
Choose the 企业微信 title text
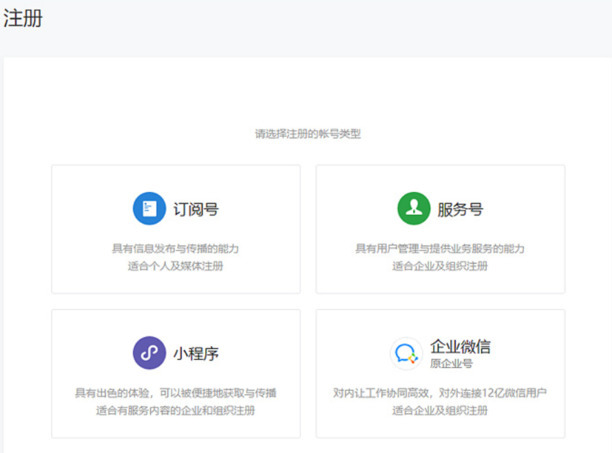click(x=460, y=346)
